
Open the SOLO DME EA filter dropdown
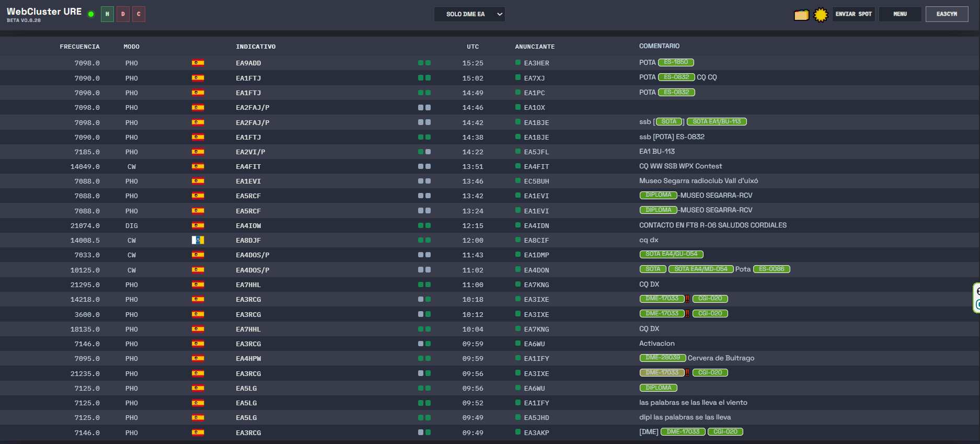[x=469, y=14]
